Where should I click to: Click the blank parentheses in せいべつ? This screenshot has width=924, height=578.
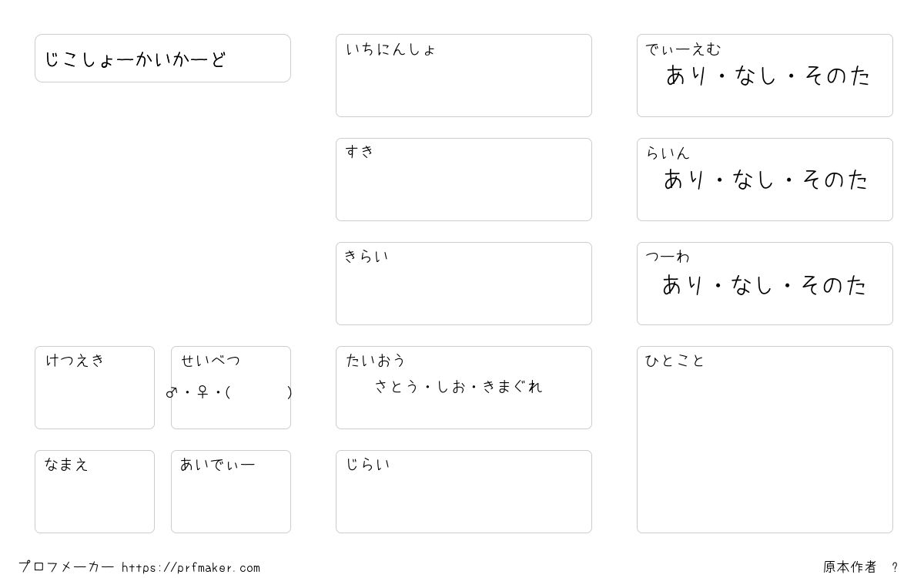[x=259, y=392]
